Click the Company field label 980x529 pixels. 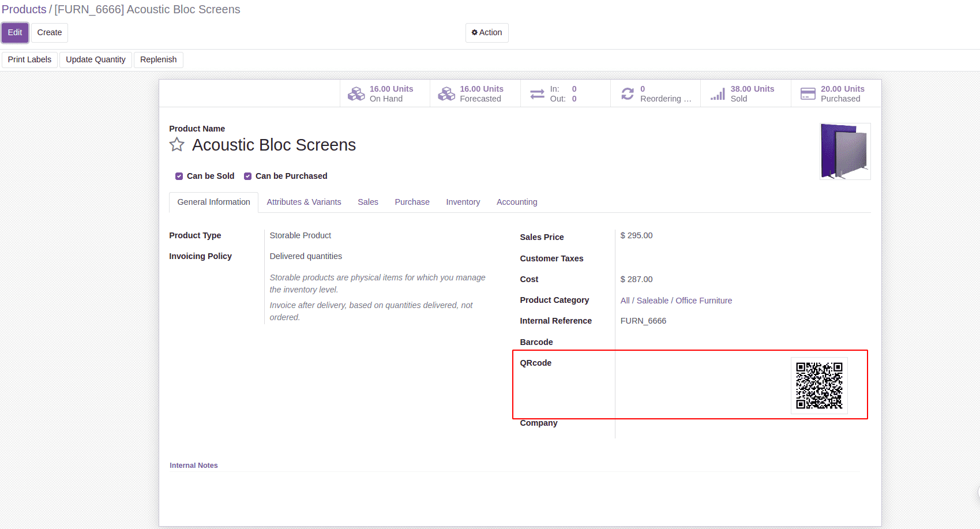point(539,423)
